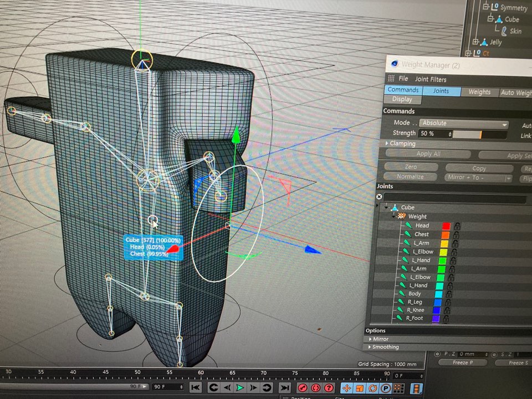Jump to end of the timeline
Image resolution: width=532 pixels, height=399 pixels.
(284, 387)
